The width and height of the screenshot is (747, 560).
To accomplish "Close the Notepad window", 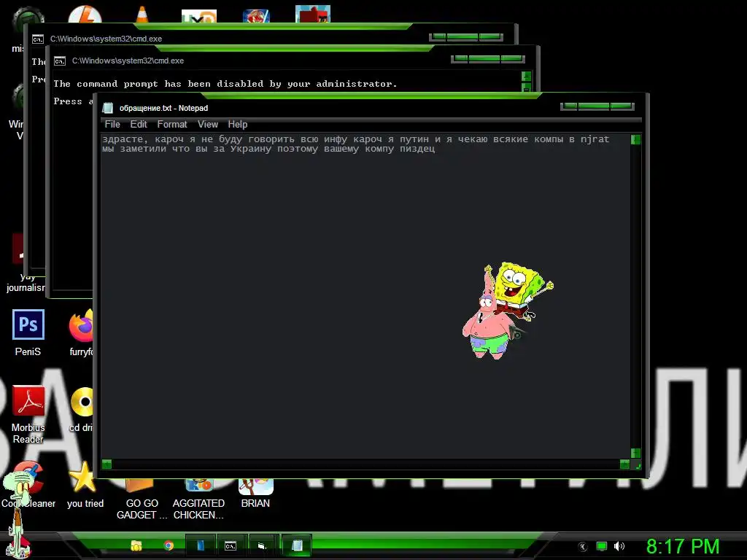I will (622, 106).
